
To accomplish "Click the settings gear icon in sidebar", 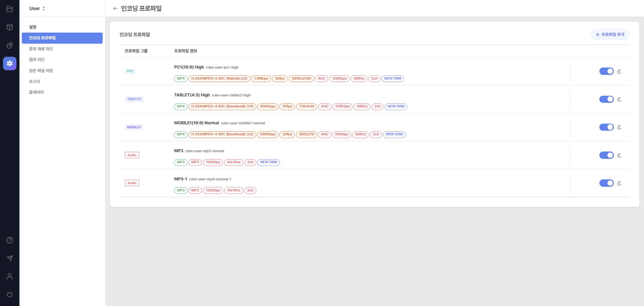I will 10,63.
